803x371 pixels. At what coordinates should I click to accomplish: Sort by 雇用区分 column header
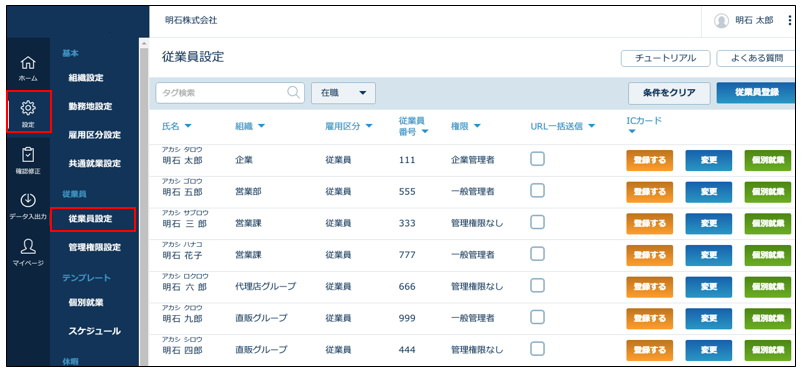[x=348, y=126]
